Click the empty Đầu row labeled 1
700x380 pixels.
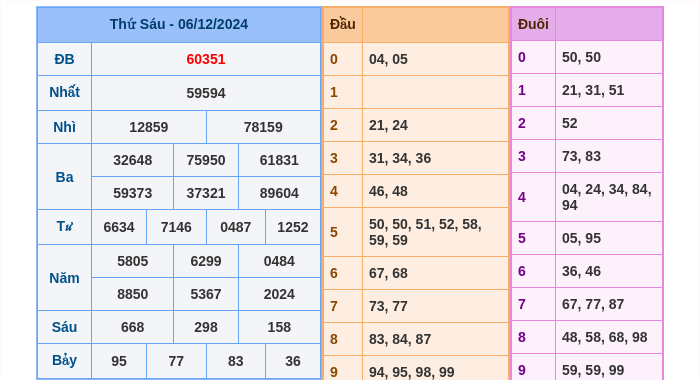click(435, 92)
